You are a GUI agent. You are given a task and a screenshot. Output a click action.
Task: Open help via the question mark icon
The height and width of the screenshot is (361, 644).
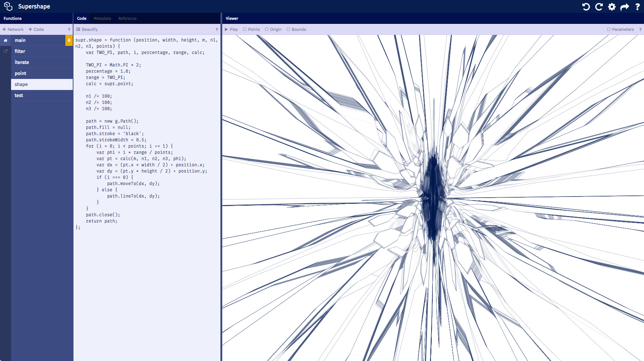pyautogui.click(x=638, y=7)
